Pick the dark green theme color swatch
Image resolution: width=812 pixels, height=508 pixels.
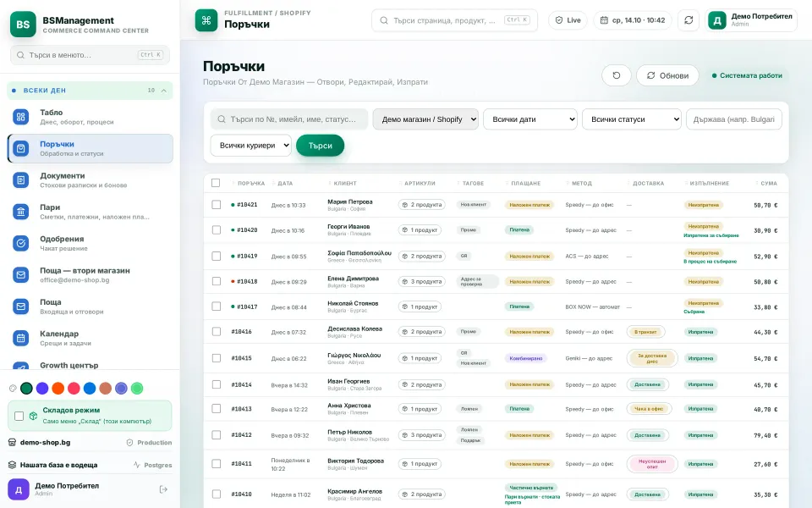[26, 389]
